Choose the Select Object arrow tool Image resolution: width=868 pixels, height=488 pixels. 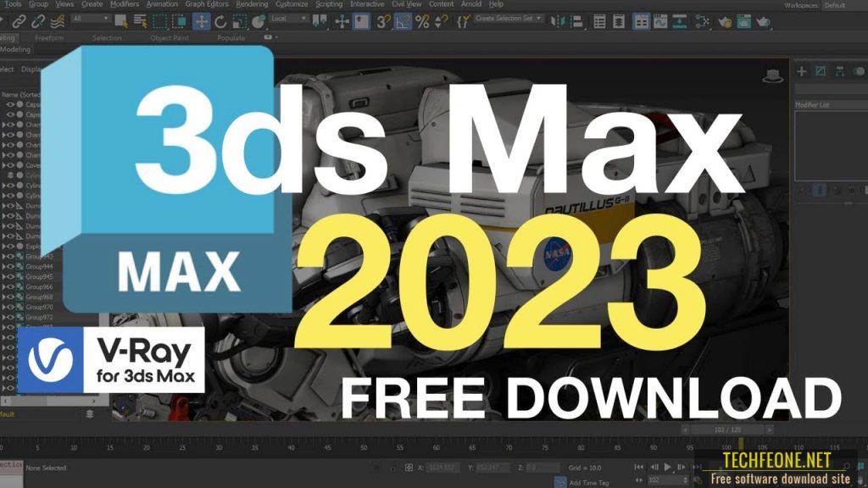click(x=120, y=21)
